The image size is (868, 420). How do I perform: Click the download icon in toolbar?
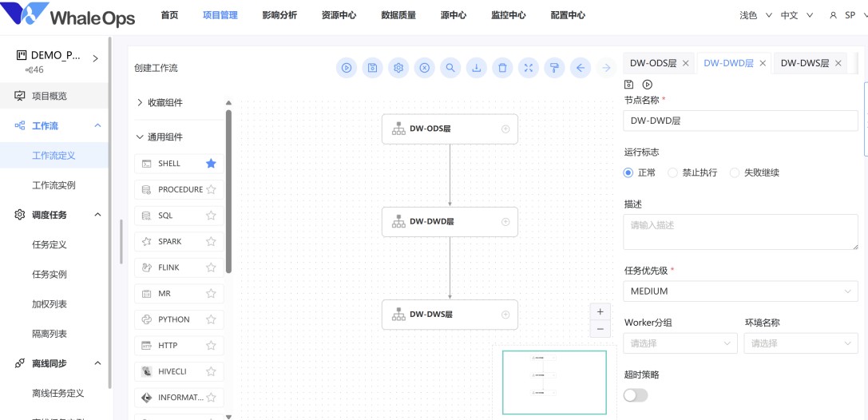pos(476,68)
